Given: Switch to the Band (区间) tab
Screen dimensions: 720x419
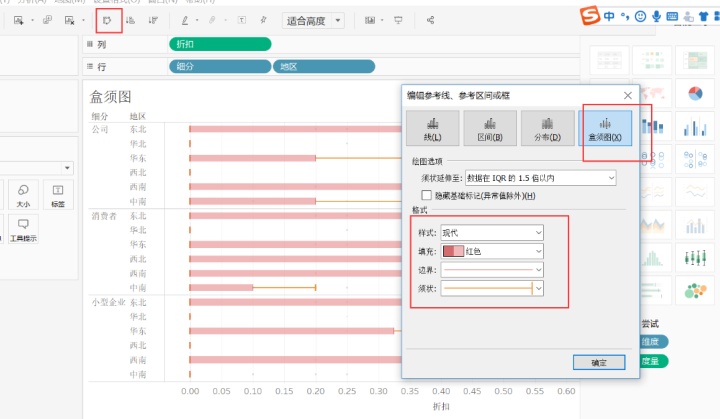Looking at the screenshot, I should pos(490,128).
